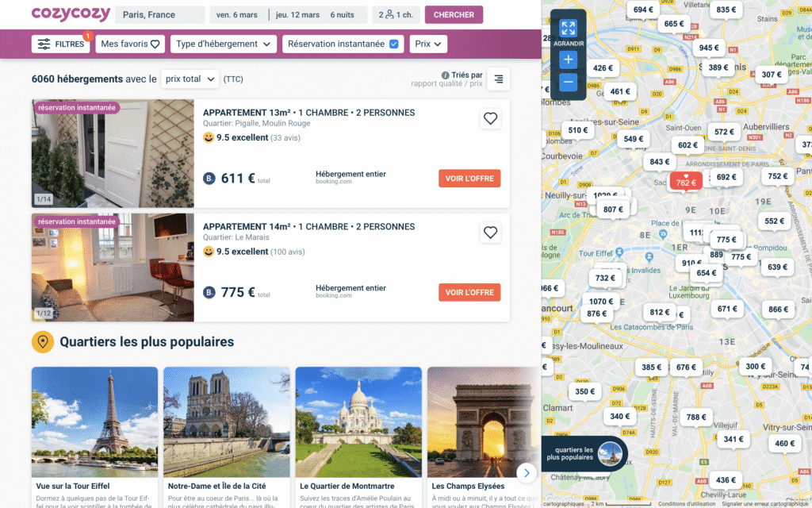This screenshot has height=508, width=812.
Task: Open the prix total selector
Action: point(190,79)
